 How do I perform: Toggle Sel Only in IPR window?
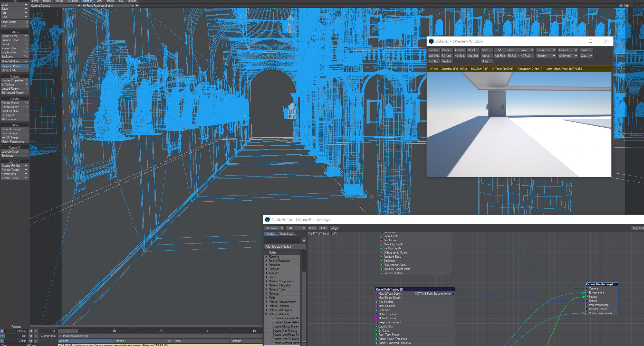pyautogui.click(x=434, y=56)
